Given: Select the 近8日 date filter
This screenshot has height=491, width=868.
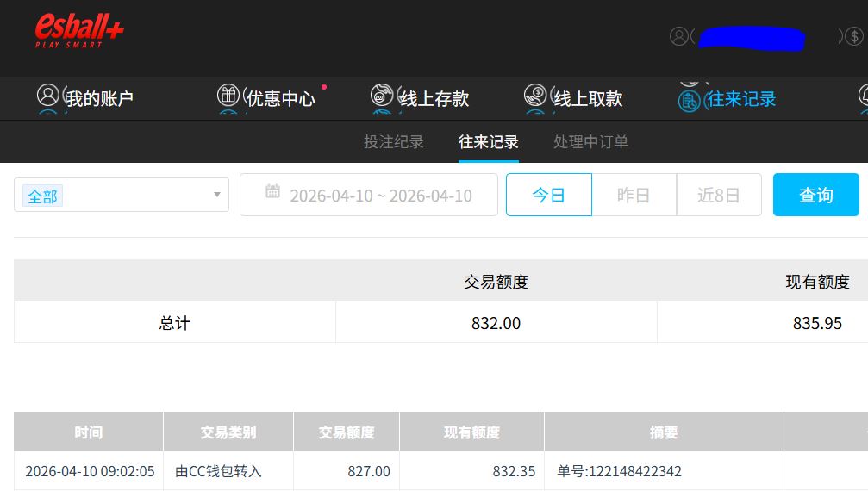Looking at the screenshot, I should [x=719, y=195].
